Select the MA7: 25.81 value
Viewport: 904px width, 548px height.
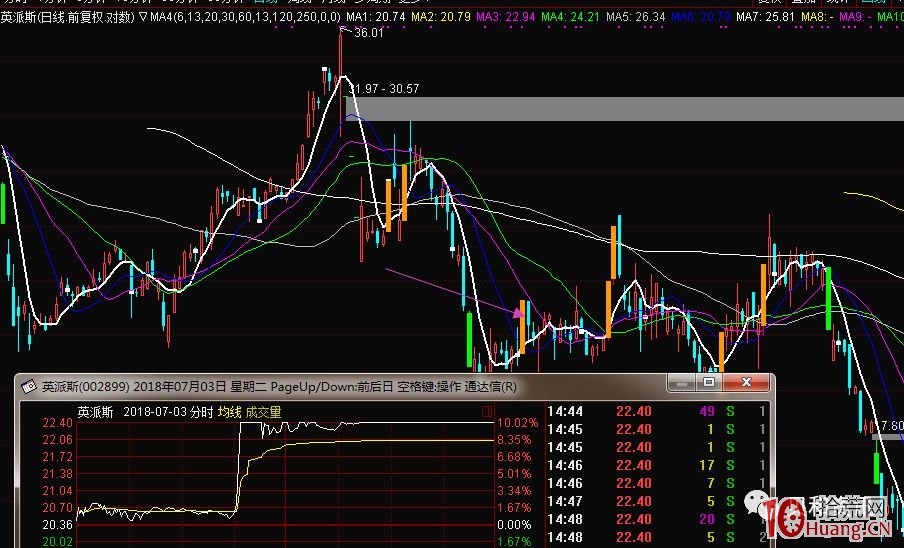[767, 17]
